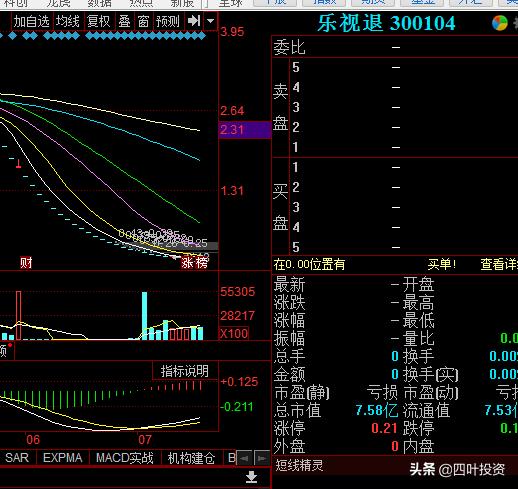Open the 预测 prediction option

[x=168, y=21]
